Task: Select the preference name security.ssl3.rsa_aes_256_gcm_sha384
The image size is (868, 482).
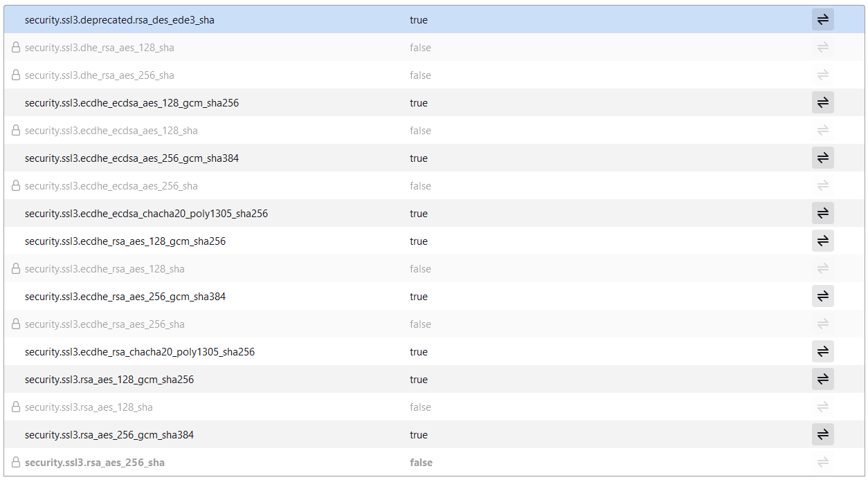Action: (x=109, y=435)
